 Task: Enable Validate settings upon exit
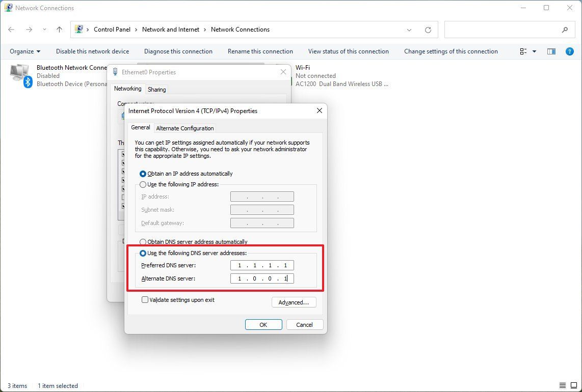point(145,300)
